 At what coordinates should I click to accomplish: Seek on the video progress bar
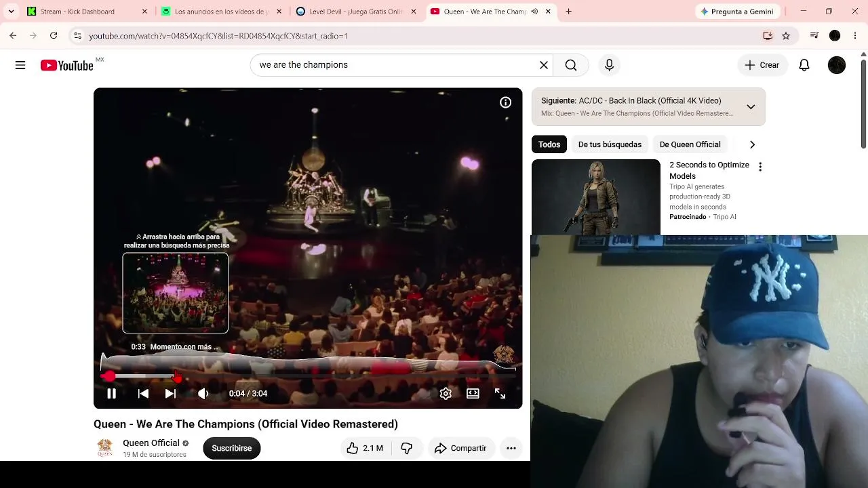308,375
